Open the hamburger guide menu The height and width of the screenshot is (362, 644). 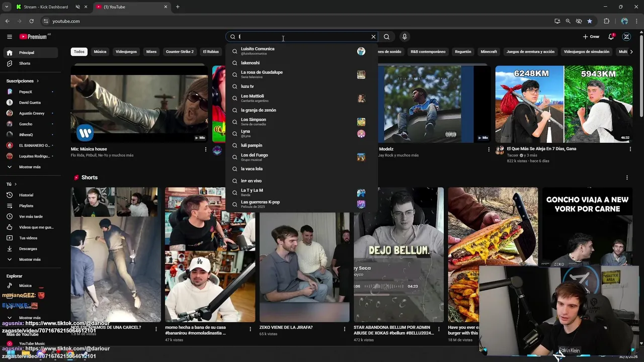(x=9, y=37)
